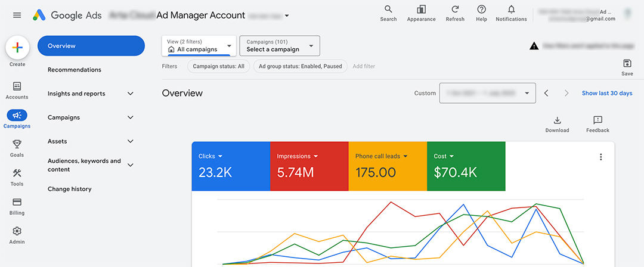The image size is (644, 267).
Task: Click the Filters label
Action: [169, 66]
